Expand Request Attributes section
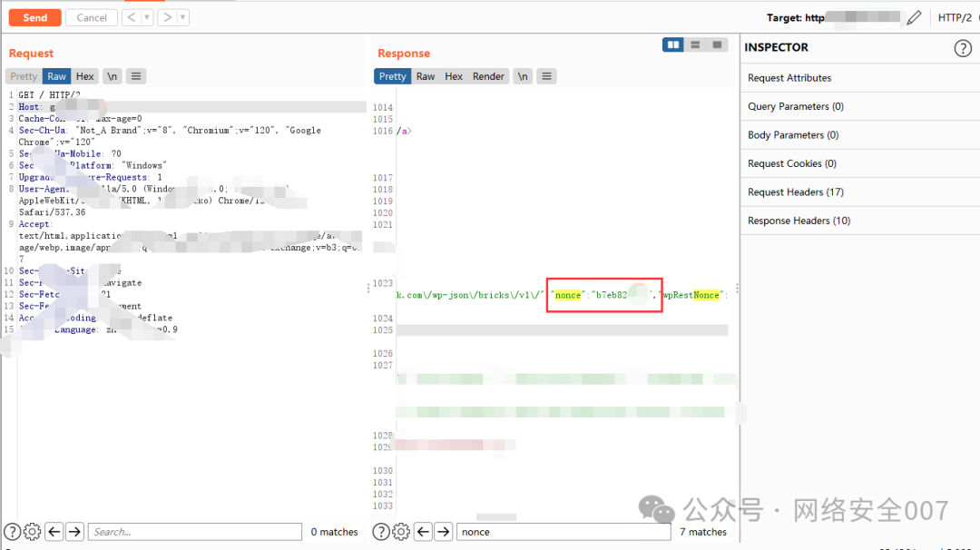The image size is (980, 550). click(x=860, y=78)
